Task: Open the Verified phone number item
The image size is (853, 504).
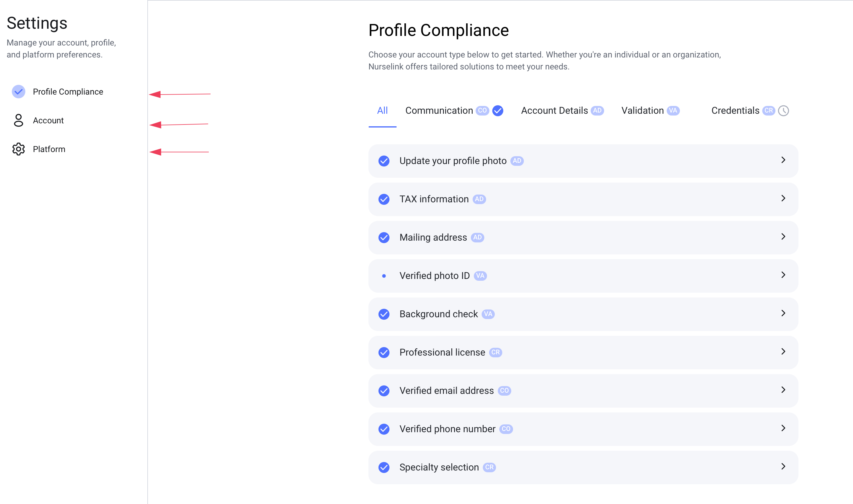Action: [x=583, y=429]
